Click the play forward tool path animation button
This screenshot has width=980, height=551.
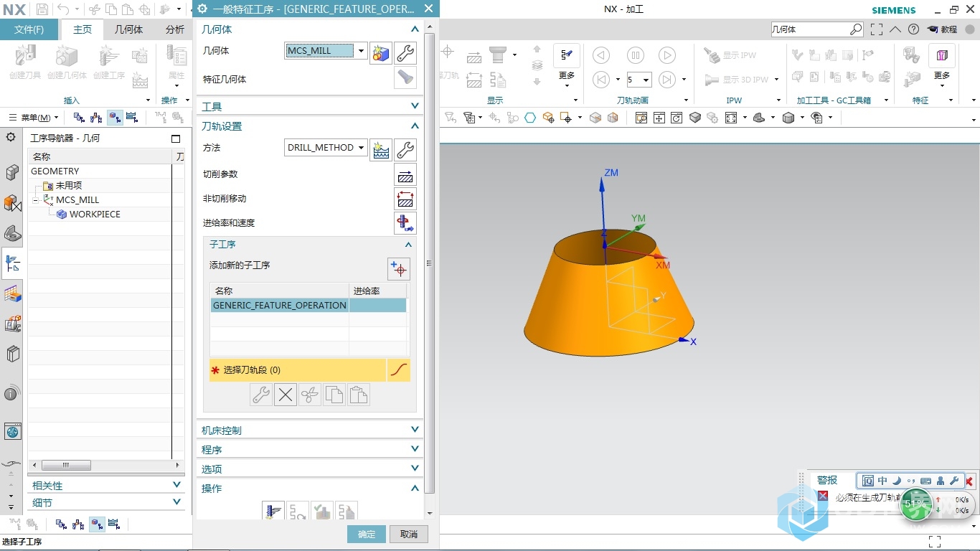(667, 55)
